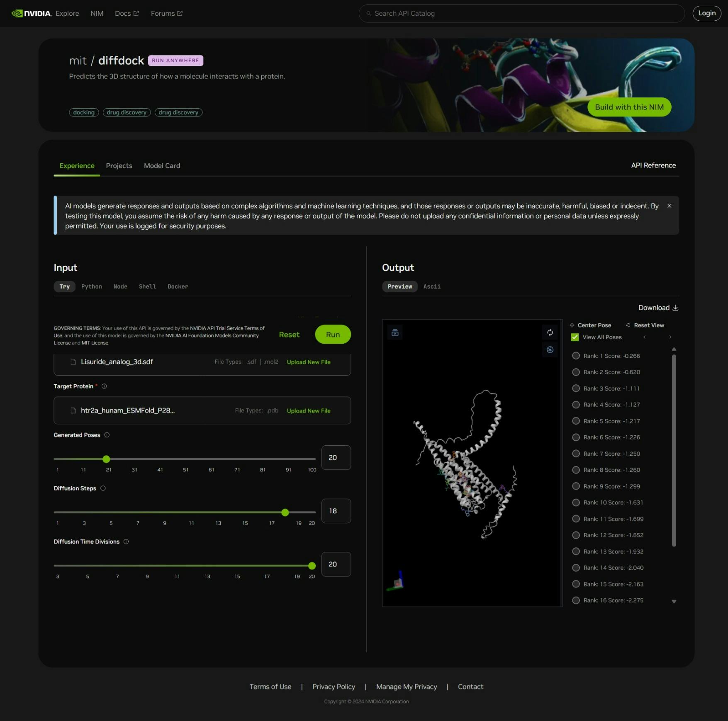Select Rank 13 Score -1.932 pose
The width and height of the screenshot is (728, 721).
576,551
